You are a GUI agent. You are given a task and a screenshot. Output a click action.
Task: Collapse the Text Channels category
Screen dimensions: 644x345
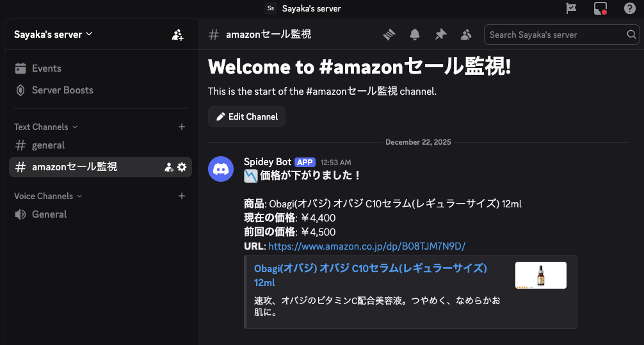pos(45,127)
